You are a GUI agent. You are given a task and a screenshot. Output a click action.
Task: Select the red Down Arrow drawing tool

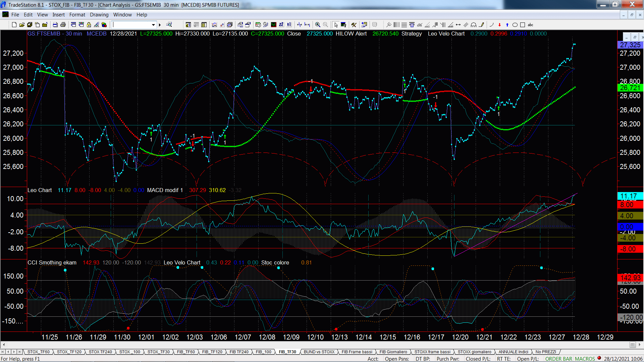(499, 25)
